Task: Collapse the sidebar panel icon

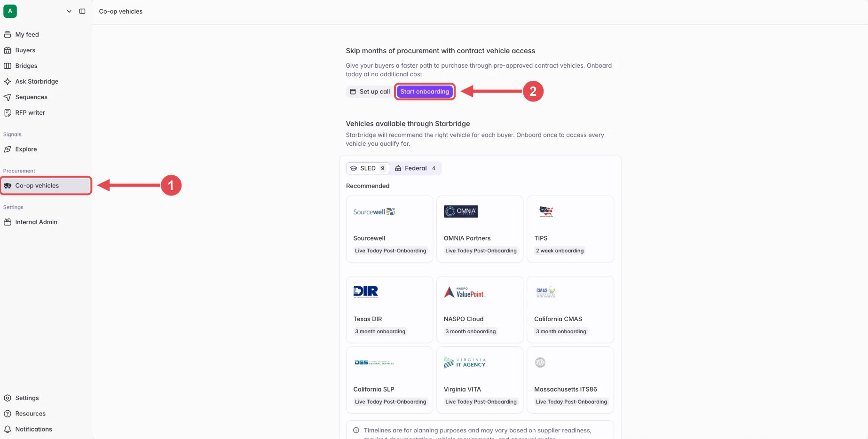Action: (x=82, y=11)
